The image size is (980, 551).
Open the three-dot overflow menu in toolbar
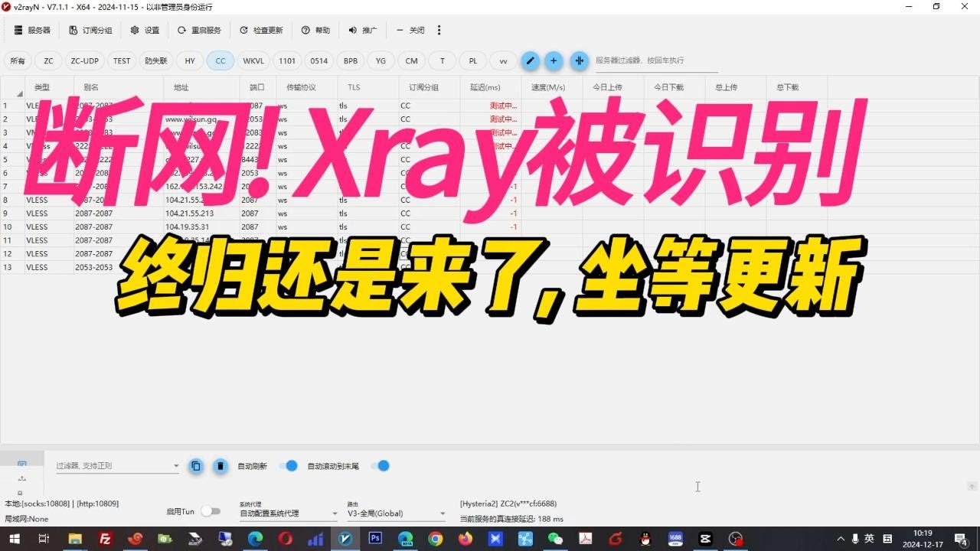(x=439, y=31)
